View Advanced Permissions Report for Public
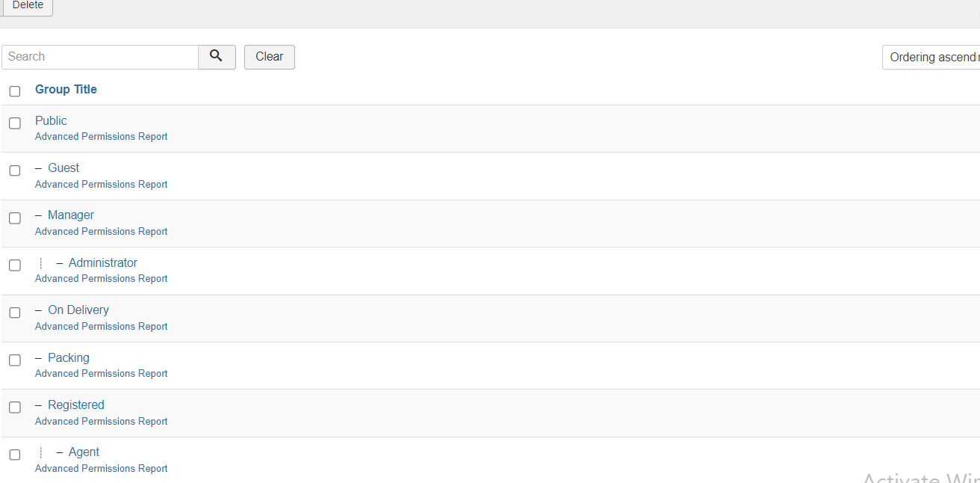 pyautogui.click(x=102, y=137)
